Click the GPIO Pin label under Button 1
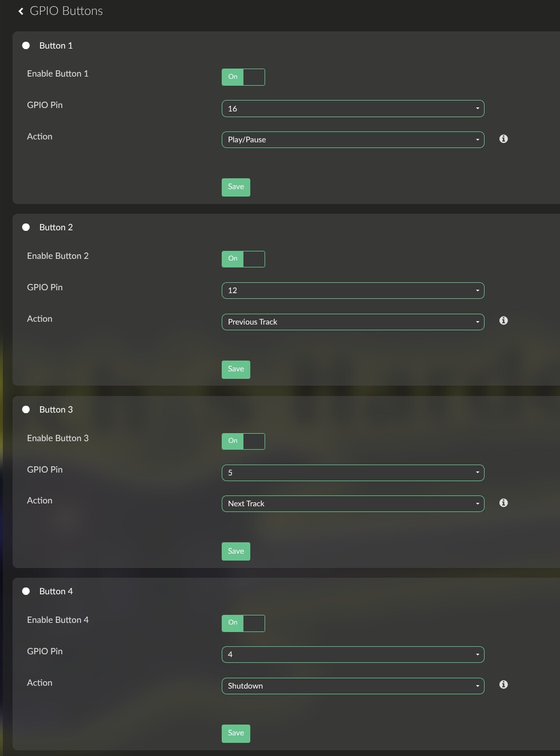560x756 pixels. coord(45,105)
